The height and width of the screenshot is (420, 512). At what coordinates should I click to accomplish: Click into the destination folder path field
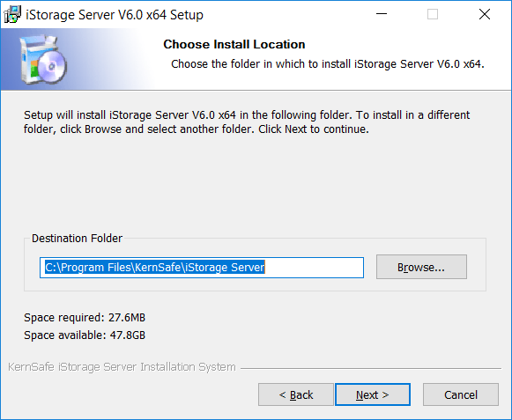(x=202, y=268)
